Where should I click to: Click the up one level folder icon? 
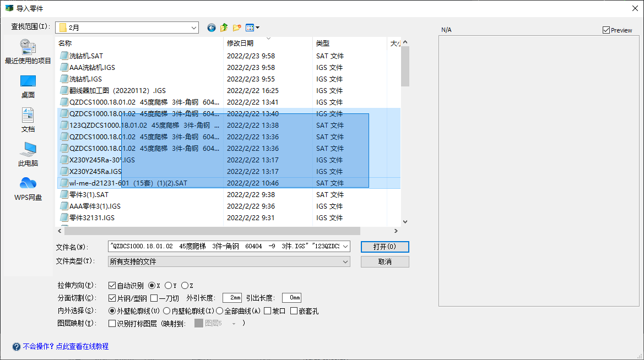(224, 28)
